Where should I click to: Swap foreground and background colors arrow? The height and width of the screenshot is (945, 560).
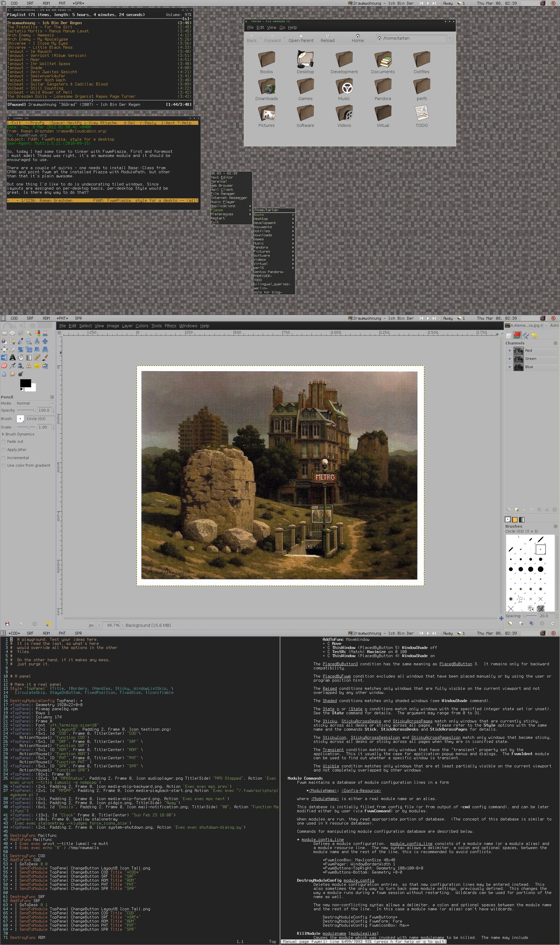pyautogui.click(x=34, y=380)
